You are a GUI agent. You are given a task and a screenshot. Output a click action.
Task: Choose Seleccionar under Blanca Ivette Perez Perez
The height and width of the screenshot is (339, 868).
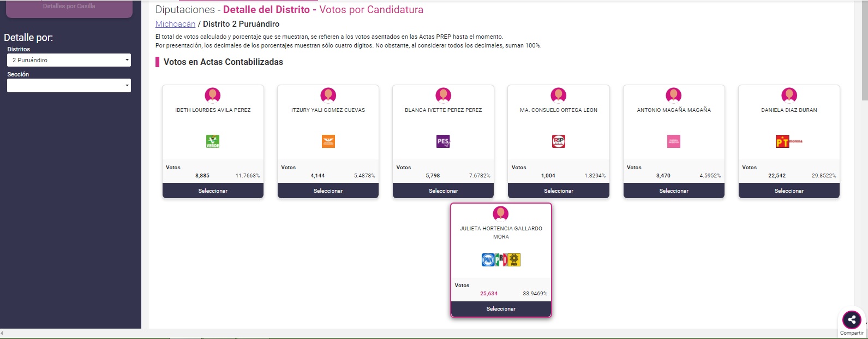coord(443,191)
